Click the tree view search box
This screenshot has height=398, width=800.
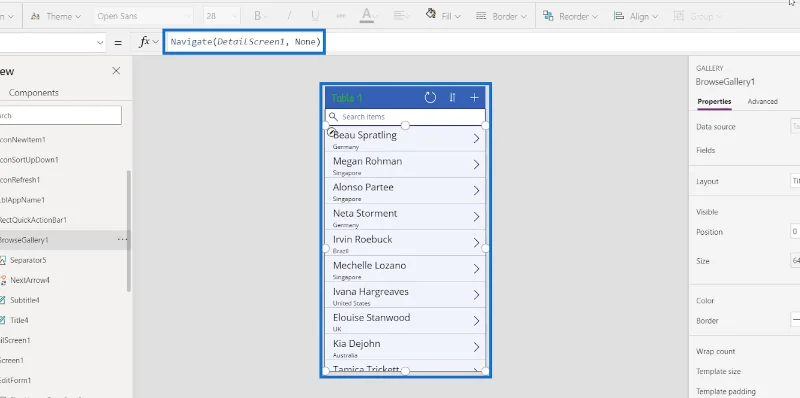tap(61, 115)
